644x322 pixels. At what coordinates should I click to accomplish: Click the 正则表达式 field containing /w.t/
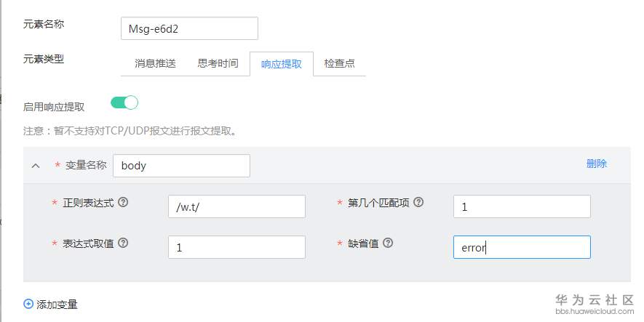[x=236, y=206]
